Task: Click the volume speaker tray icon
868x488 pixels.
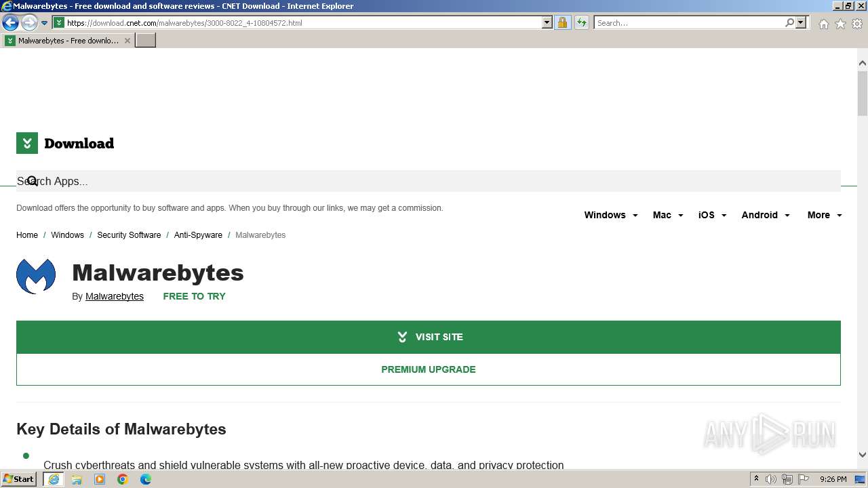Action: coord(771,479)
